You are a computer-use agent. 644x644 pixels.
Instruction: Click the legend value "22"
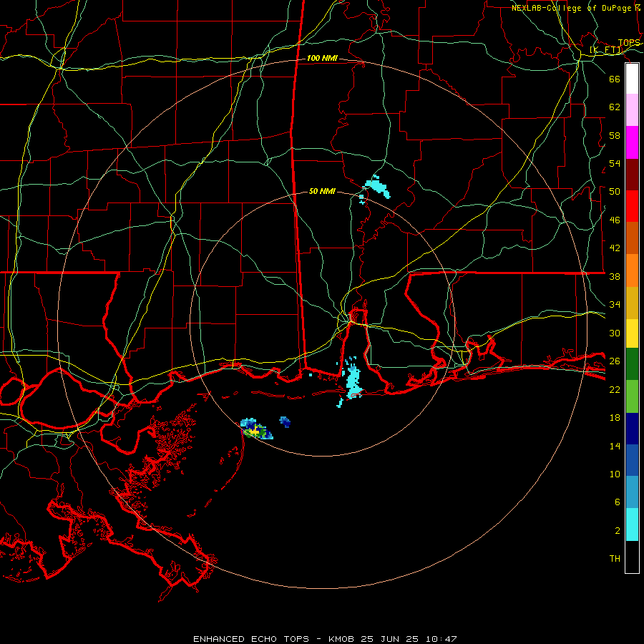tap(615, 389)
